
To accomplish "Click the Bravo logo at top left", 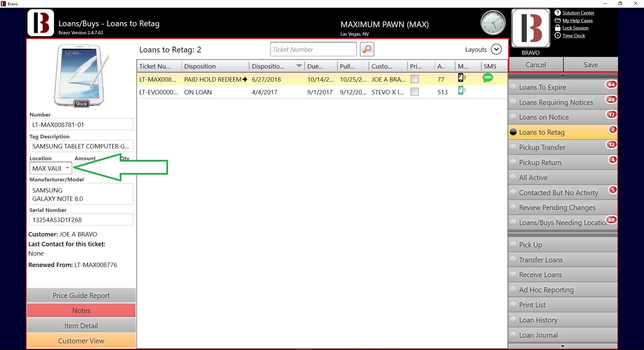I will 41,23.
